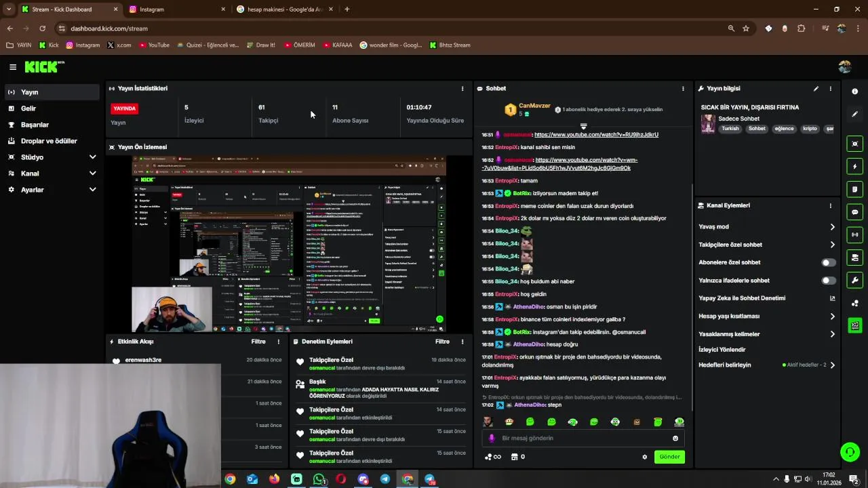Open user avatar menu top right
The width and height of the screenshot is (868, 488).
[844, 66]
